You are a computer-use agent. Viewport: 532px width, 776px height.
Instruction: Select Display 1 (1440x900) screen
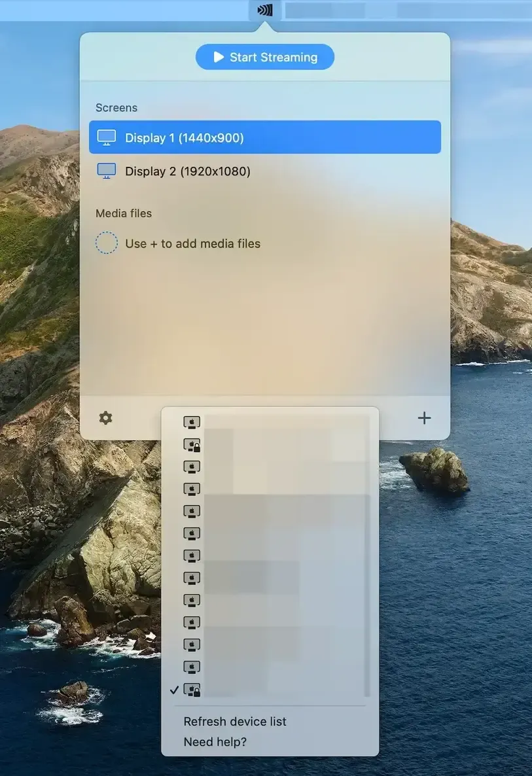point(265,137)
